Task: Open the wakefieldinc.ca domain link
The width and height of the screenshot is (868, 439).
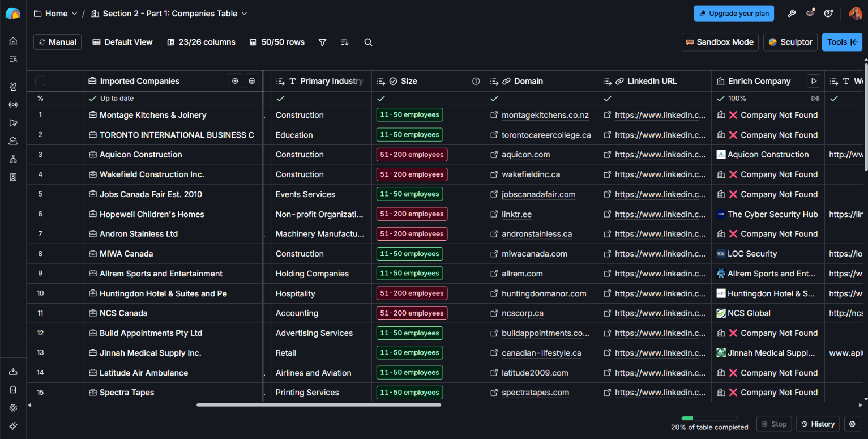Action: pos(531,174)
